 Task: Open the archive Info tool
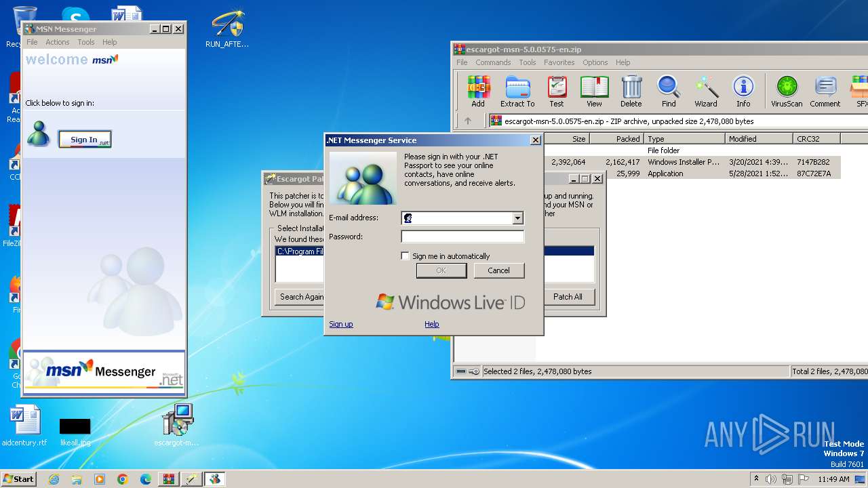[x=743, y=91]
